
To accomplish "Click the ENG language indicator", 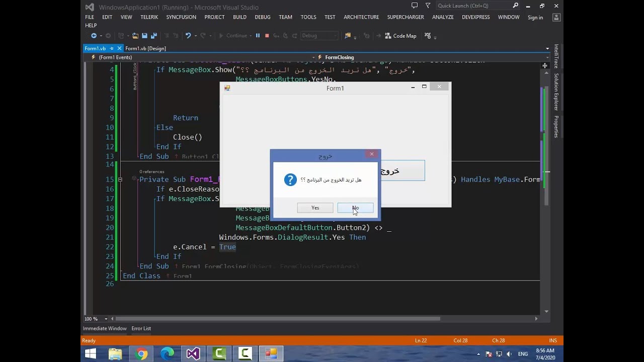I will point(523,354).
